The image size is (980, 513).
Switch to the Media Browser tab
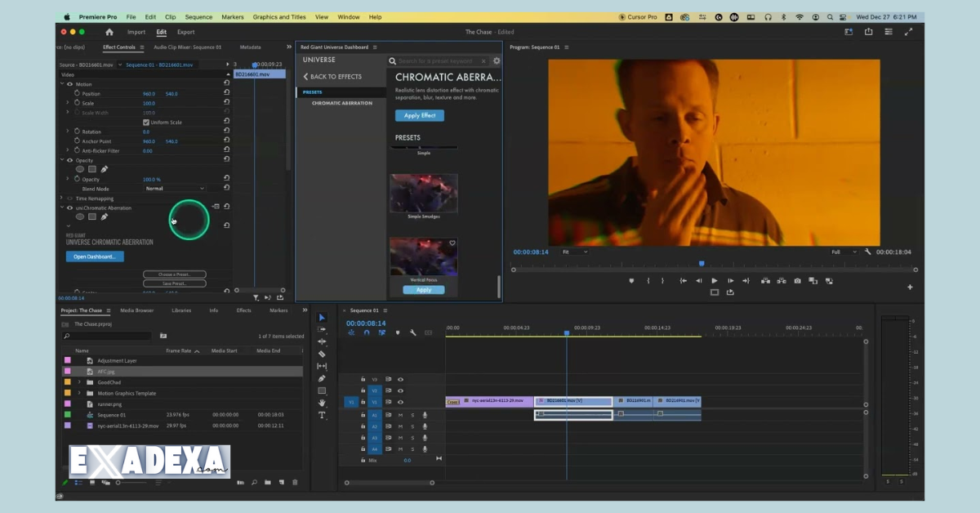[136, 310]
